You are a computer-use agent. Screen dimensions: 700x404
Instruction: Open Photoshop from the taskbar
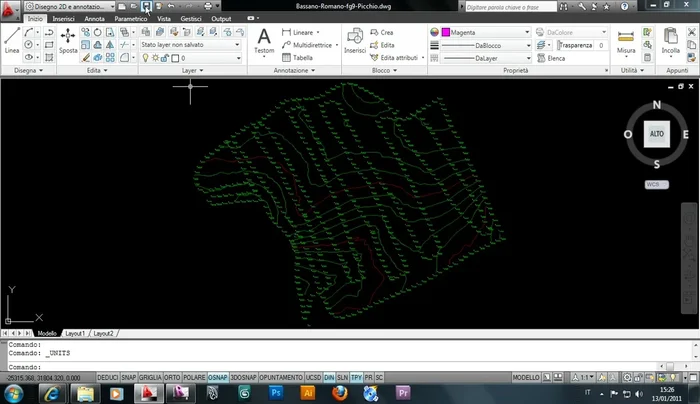pos(276,393)
